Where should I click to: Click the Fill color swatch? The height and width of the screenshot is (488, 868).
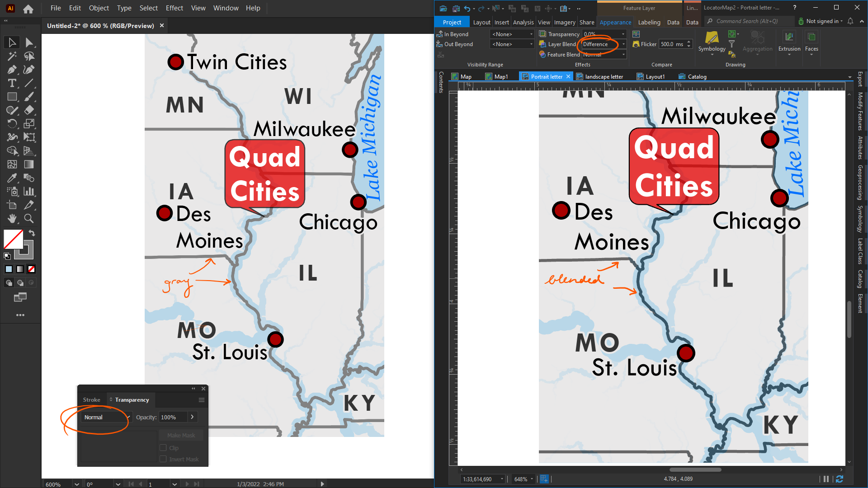coord(13,239)
